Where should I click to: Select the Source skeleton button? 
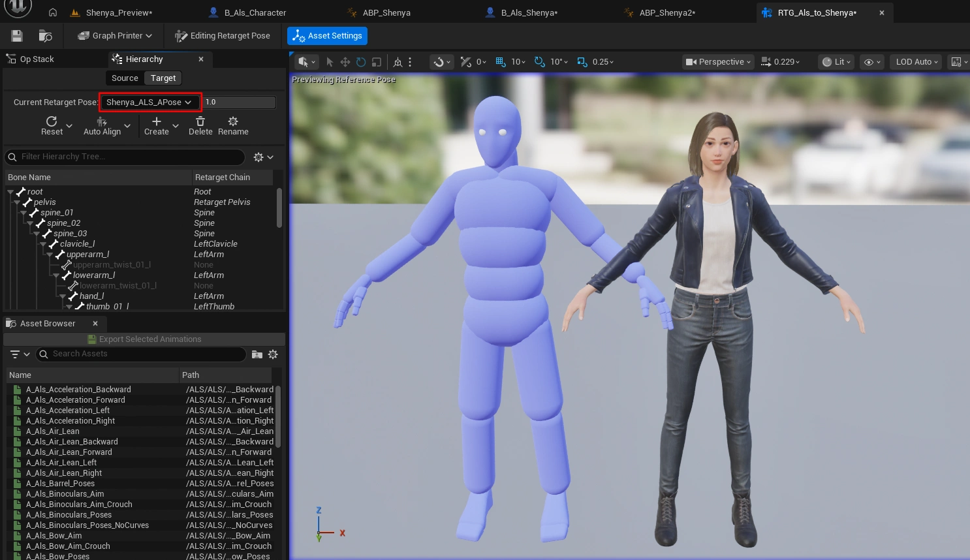(125, 78)
